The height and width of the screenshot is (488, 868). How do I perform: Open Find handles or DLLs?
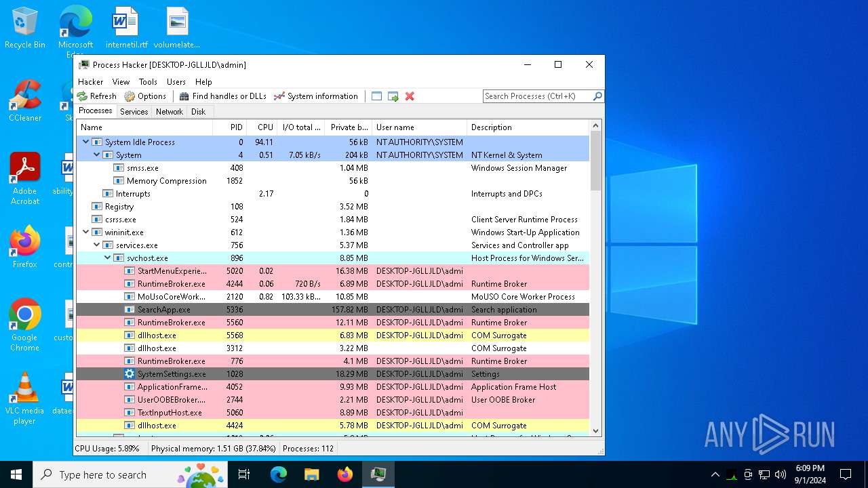point(222,96)
